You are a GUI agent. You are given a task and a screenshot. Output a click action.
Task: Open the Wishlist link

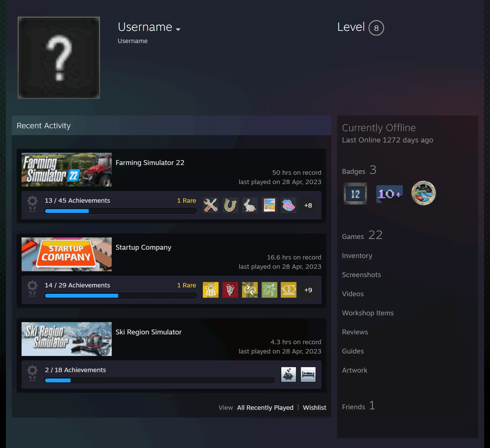pyautogui.click(x=314, y=407)
